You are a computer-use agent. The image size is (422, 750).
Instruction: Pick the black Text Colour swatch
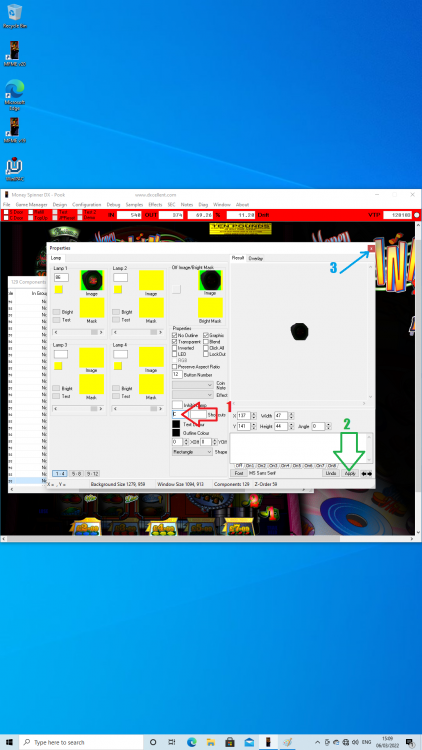tap(176, 424)
